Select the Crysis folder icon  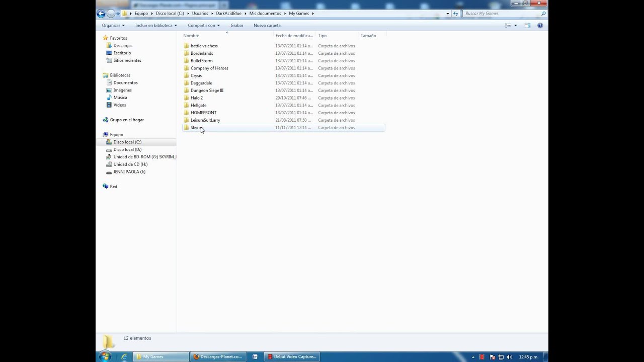point(186,75)
